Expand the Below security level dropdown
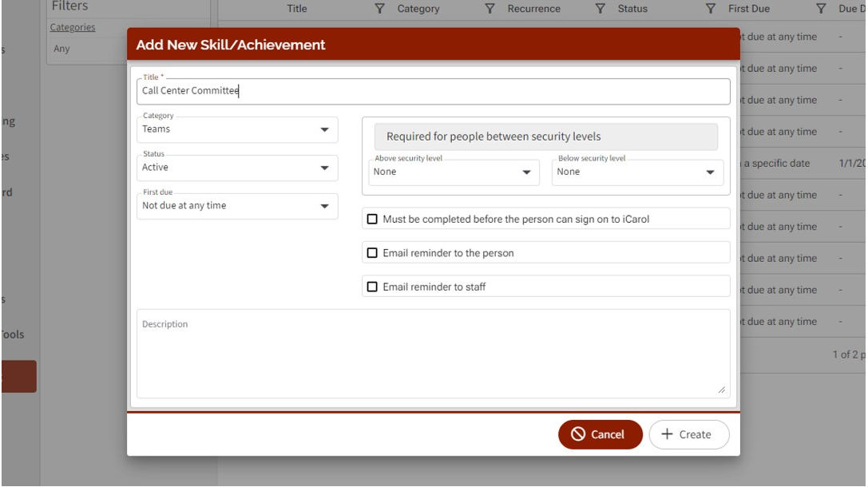The width and height of the screenshot is (868, 487). 636,172
